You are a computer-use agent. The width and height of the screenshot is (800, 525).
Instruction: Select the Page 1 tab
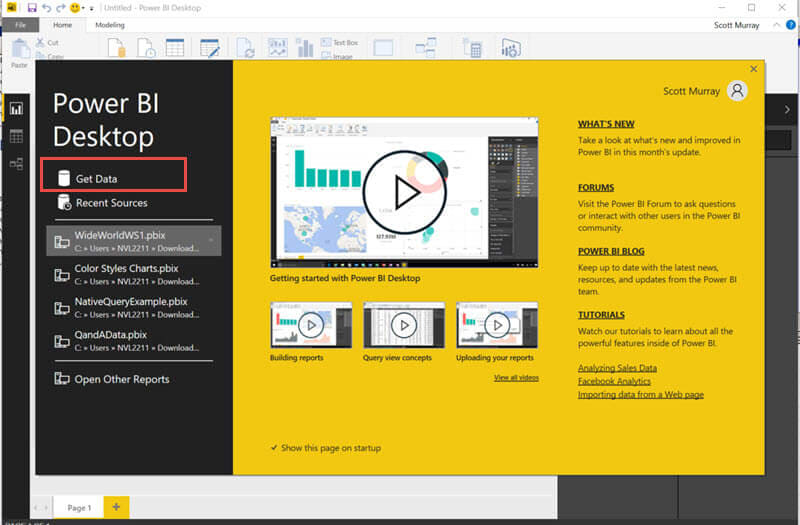click(79, 508)
